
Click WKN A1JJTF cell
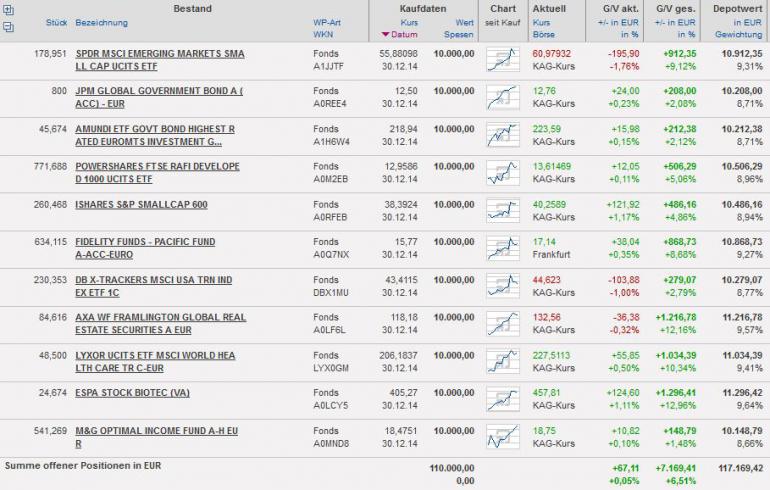tap(328, 66)
